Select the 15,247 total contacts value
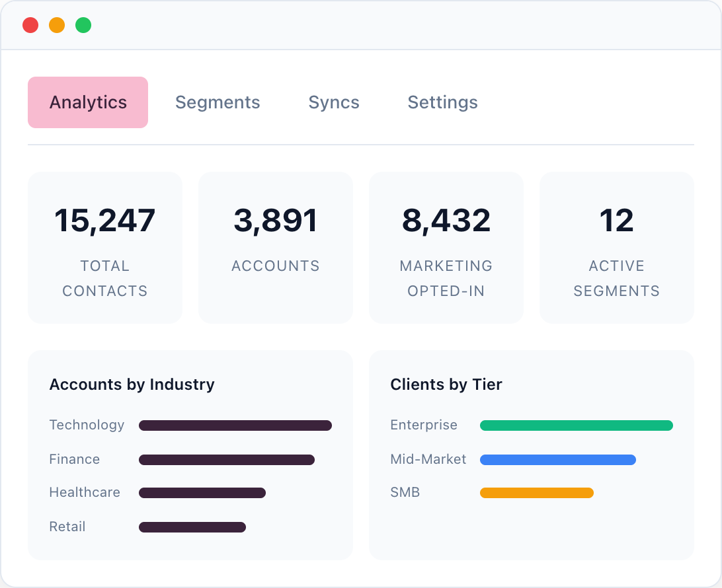Viewport: 722px width, 588px height. (105, 221)
